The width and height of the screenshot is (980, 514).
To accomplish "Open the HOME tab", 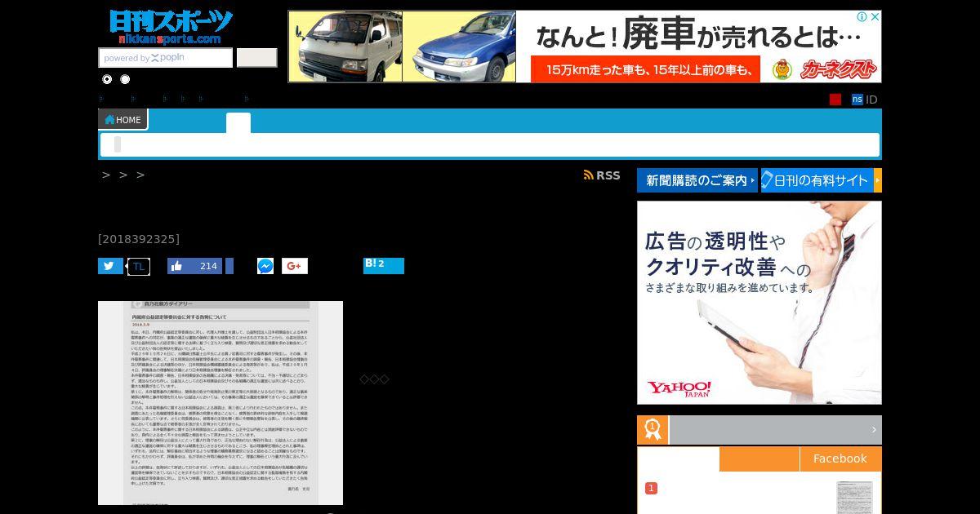I will coord(122,119).
